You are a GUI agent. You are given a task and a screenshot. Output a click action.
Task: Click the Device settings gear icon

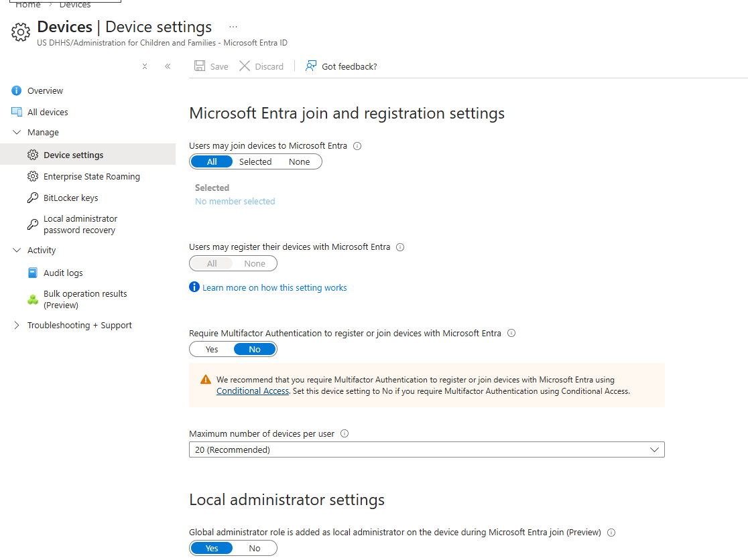pos(32,155)
